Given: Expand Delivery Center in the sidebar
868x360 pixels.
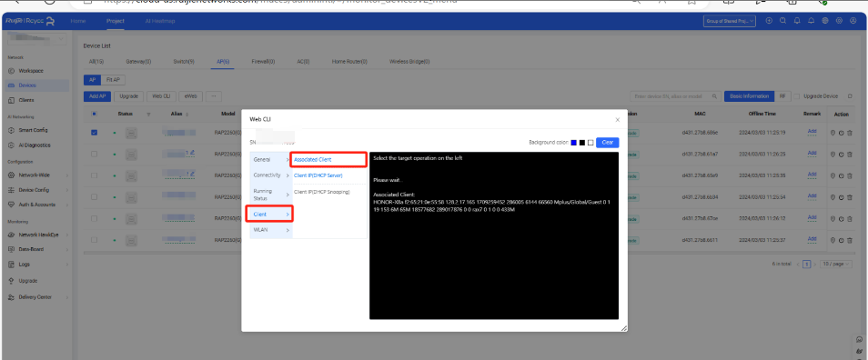Looking at the screenshot, I should [37, 297].
